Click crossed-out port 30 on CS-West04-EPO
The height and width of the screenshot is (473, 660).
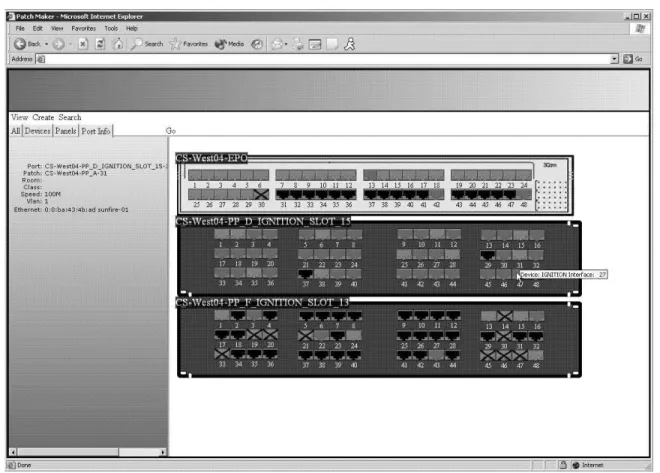point(261,194)
